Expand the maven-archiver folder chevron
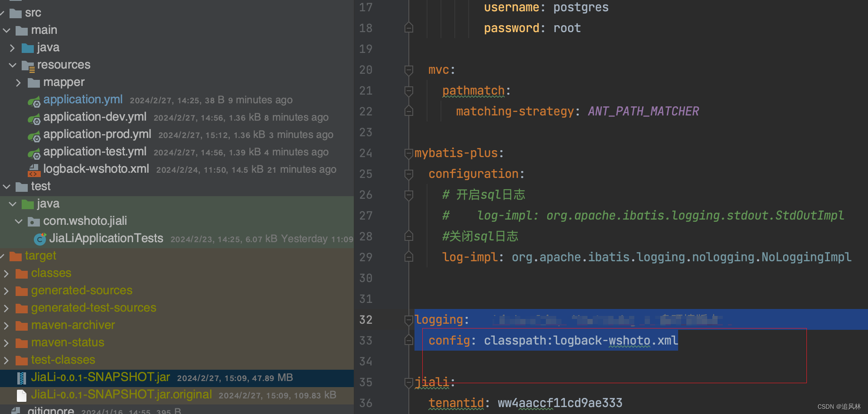Image resolution: width=868 pixels, height=414 pixels. tap(7, 325)
